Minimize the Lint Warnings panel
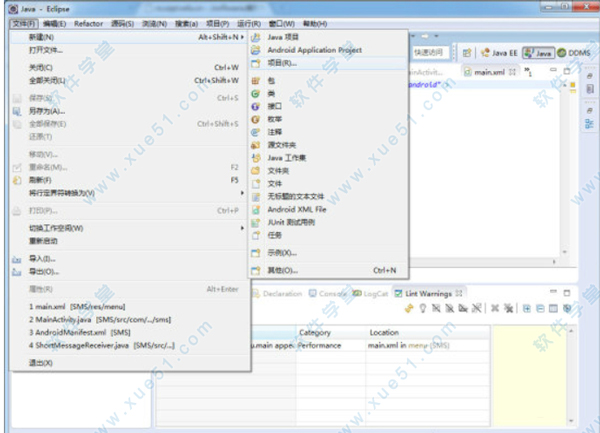 pos(553,293)
